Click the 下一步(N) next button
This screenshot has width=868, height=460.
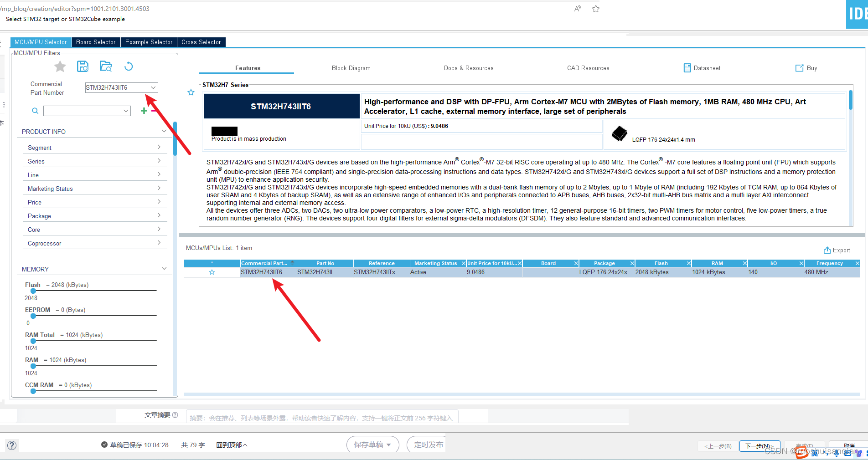[759, 446]
